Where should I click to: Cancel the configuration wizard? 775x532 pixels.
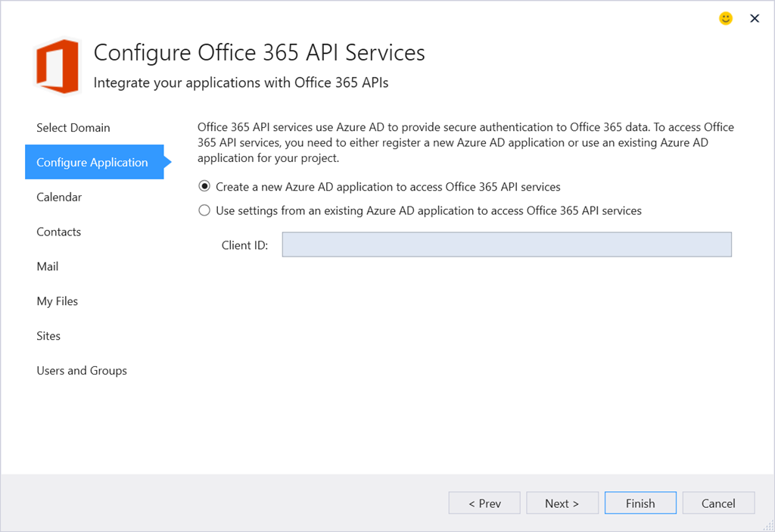(x=718, y=502)
